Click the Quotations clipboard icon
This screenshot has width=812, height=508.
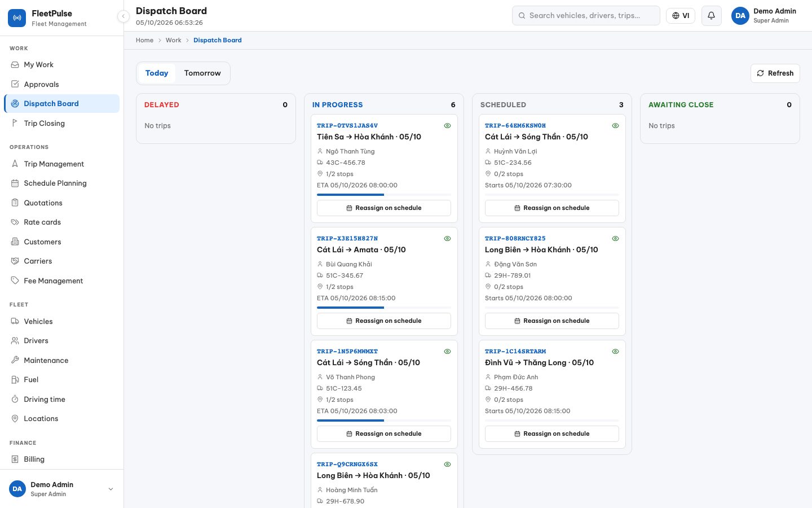click(x=15, y=203)
